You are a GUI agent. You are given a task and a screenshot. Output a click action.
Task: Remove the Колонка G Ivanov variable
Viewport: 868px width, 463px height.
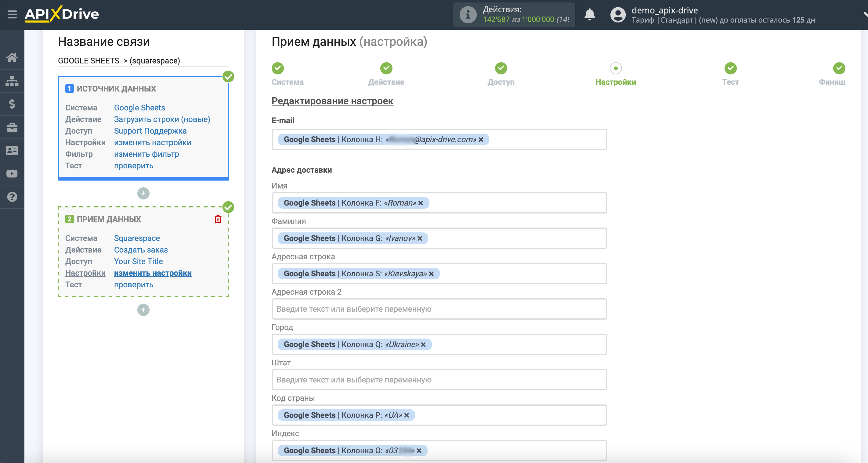420,239
